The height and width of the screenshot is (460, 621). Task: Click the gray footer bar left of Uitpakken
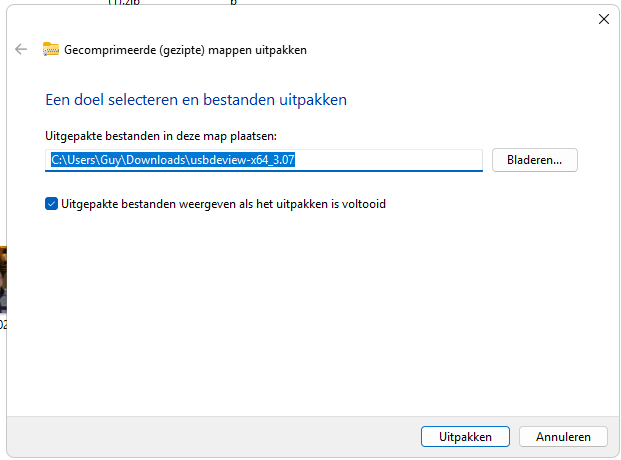click(214, 436)
